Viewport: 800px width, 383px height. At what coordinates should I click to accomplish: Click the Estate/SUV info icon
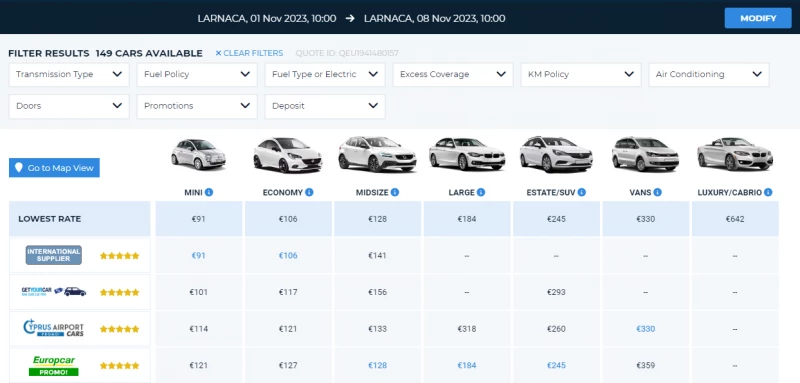point(582,192)
